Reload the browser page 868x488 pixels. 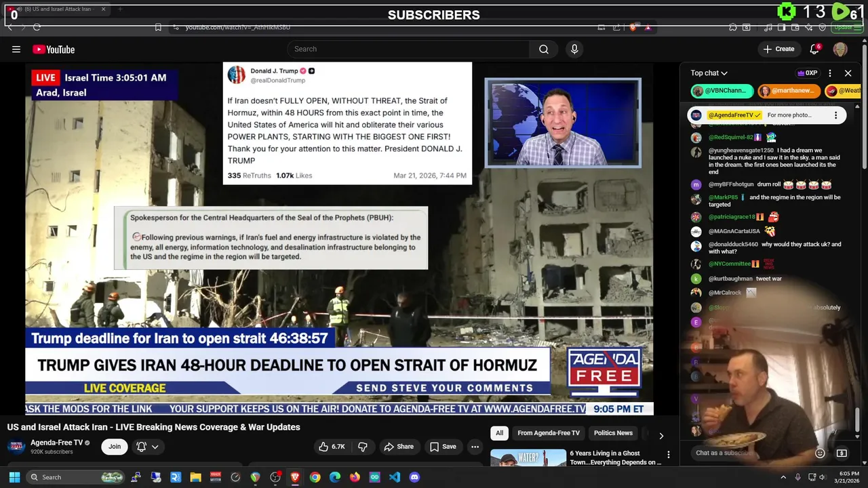click(x=37, y=27)
